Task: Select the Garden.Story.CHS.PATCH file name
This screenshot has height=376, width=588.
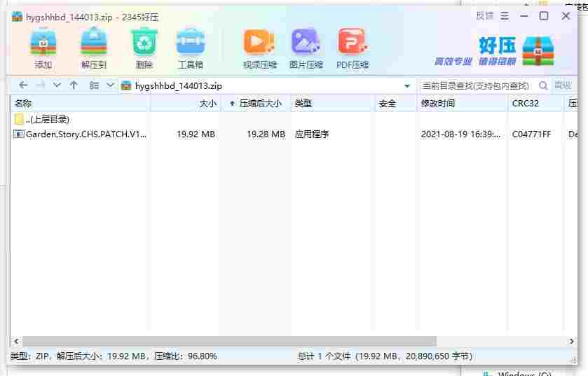Action: point(86,134)
